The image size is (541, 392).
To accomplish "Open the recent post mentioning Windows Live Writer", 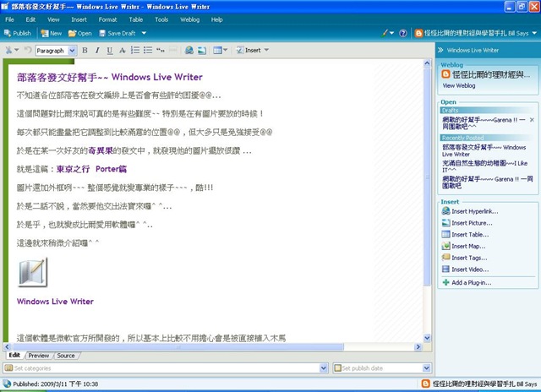I will [x=484, y=150].
